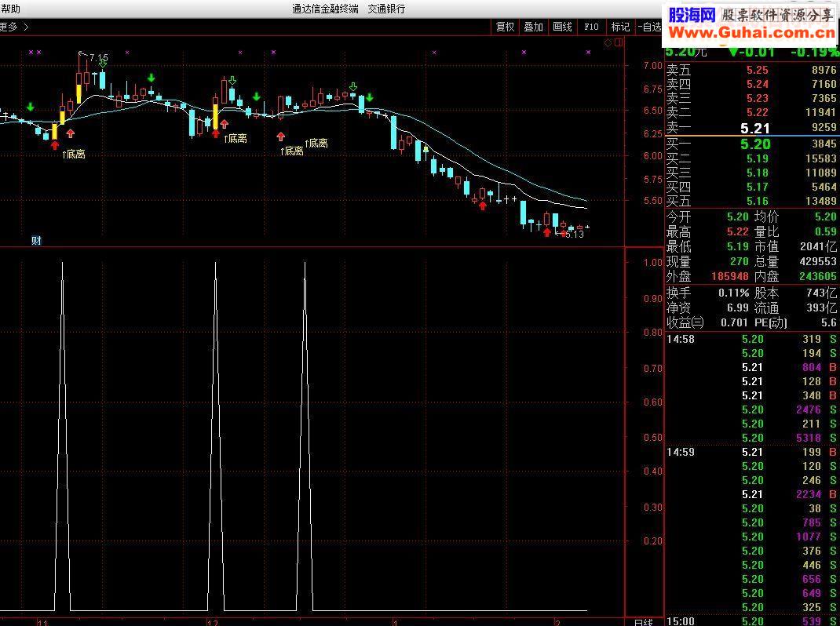The width and height of the screenshot is (840, 626).
Task: Click the diamond icon above the chart
Action: [608, 43]
